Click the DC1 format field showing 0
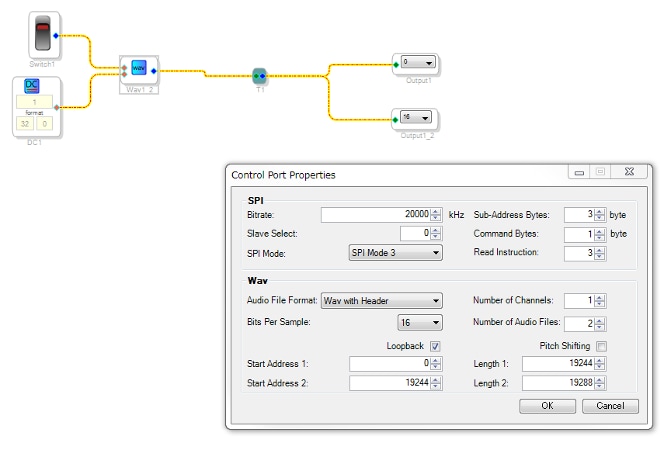Viewport: 671px width, 450px height. coord(45,124)
